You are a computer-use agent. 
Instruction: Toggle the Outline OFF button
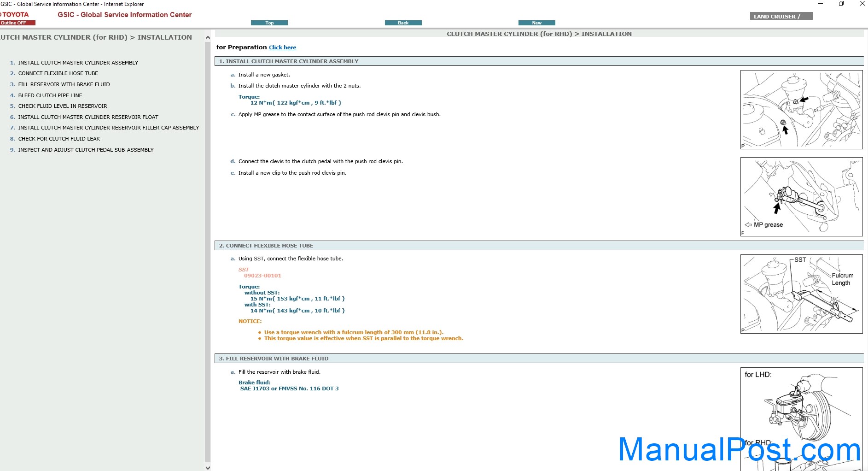coord(17,23)
